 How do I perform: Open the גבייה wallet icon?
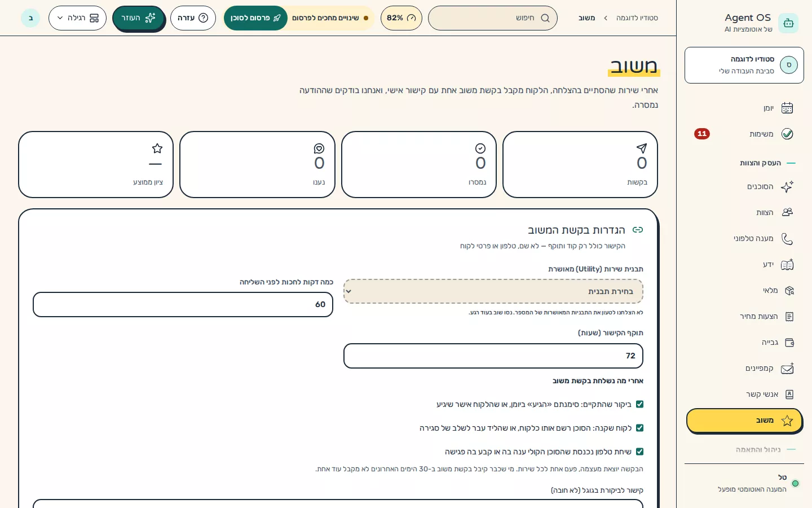pos(789,343)
